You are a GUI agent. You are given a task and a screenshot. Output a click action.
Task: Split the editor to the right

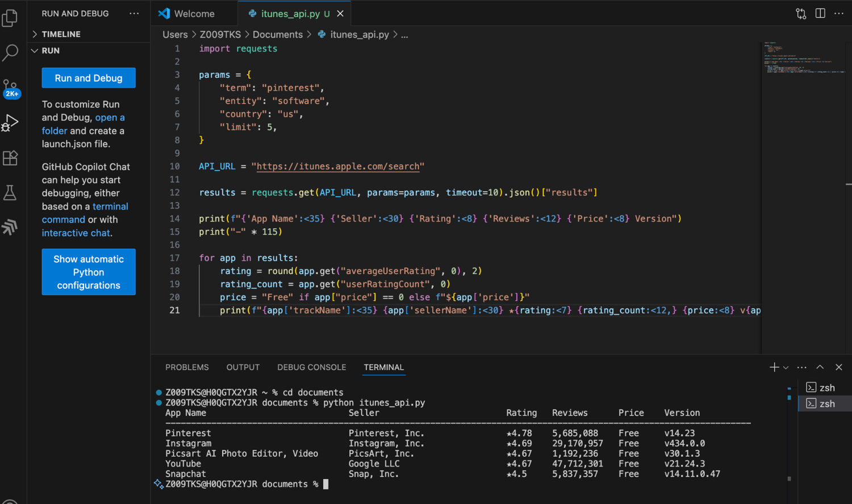coord(820,14)
